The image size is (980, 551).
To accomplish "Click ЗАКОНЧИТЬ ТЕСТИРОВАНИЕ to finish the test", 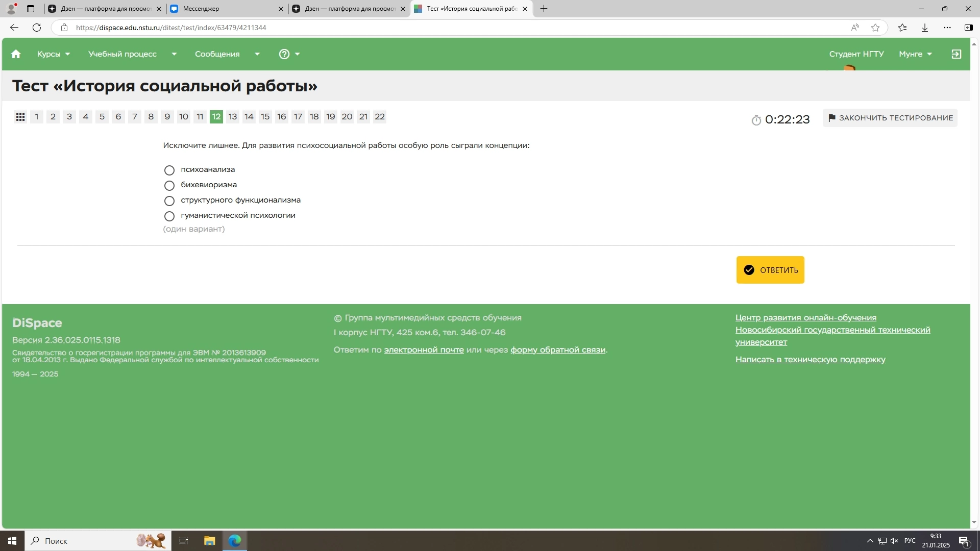I will (890, 118).
